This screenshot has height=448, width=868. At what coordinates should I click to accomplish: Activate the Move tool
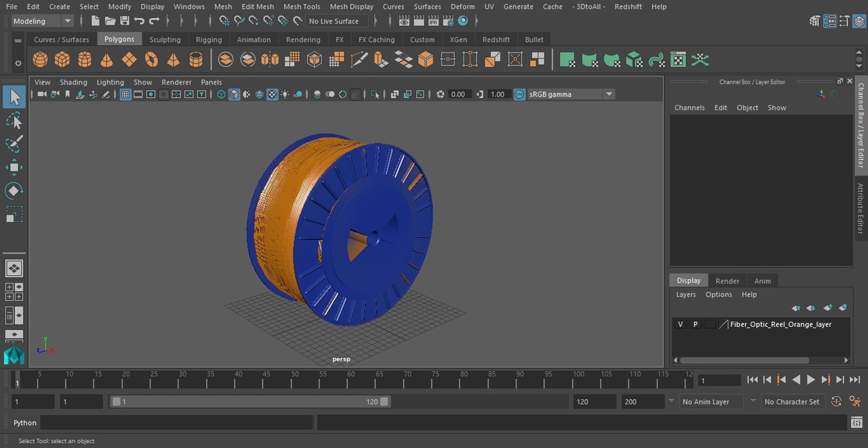(x=14, y=167)
